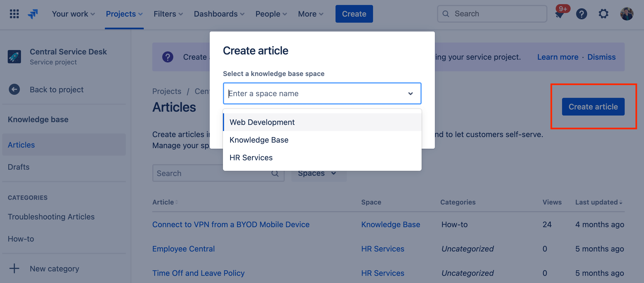Open the Atlassian apps grid icon
644x283 pixels.
pos(14,14)
